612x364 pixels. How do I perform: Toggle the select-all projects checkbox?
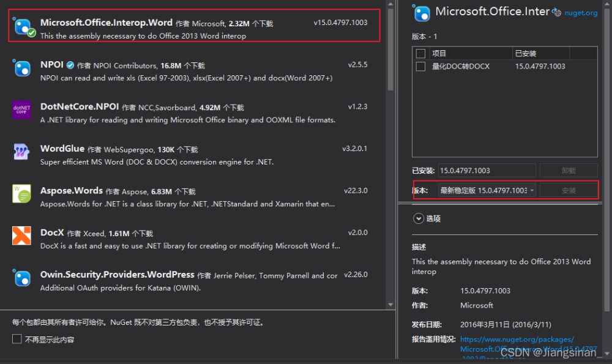point(420,54)
